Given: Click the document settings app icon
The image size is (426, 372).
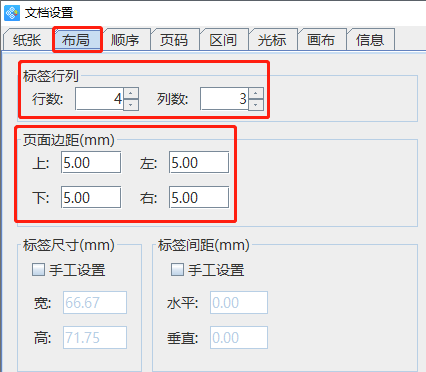Looking at the screenshot, I should [12, 13].
